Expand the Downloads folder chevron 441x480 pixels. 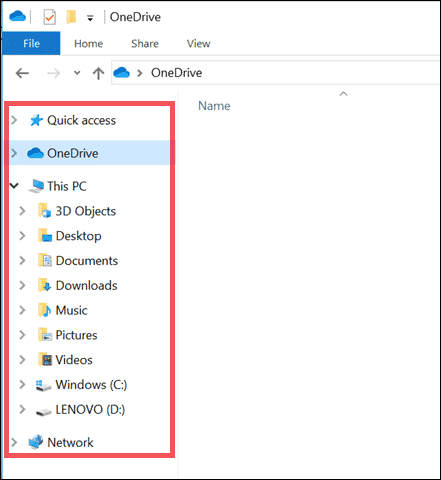(22, 285)
